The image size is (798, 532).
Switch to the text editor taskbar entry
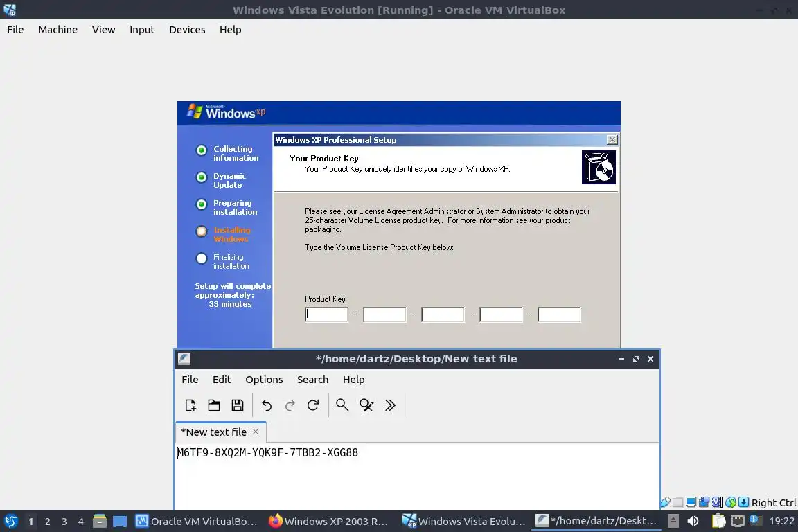click(596, 522)
